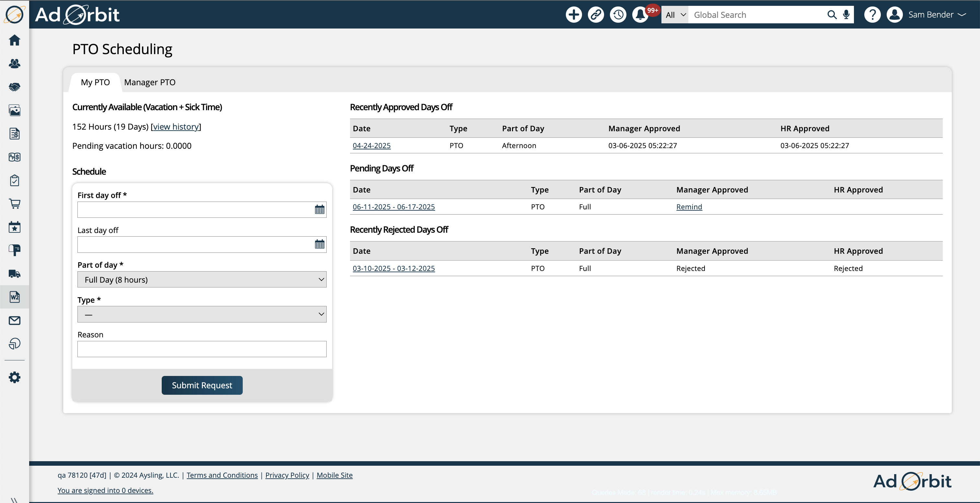Click the Submit Request button

202,385
